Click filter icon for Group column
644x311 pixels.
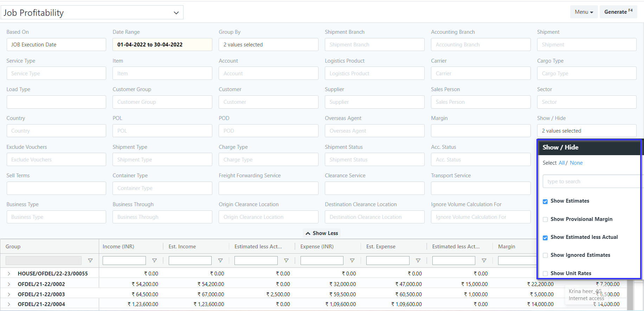coord(90,261)
